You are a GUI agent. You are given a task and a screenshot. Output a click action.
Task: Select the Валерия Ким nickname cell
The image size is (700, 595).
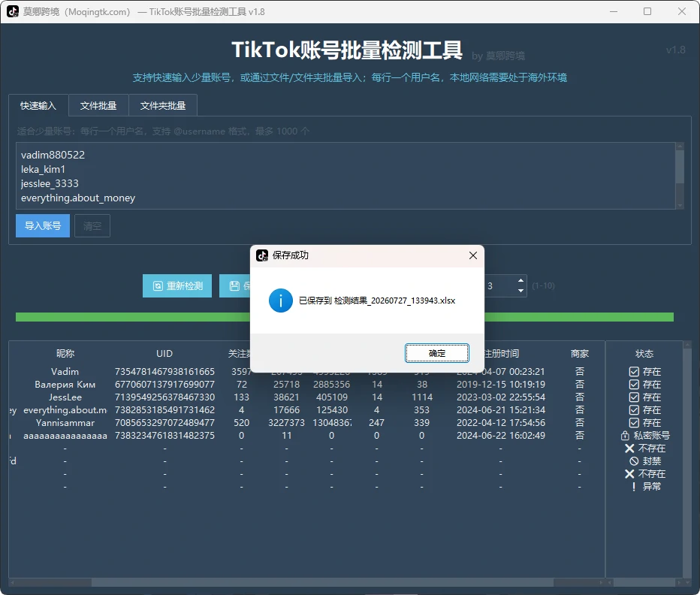coord(65,384)
